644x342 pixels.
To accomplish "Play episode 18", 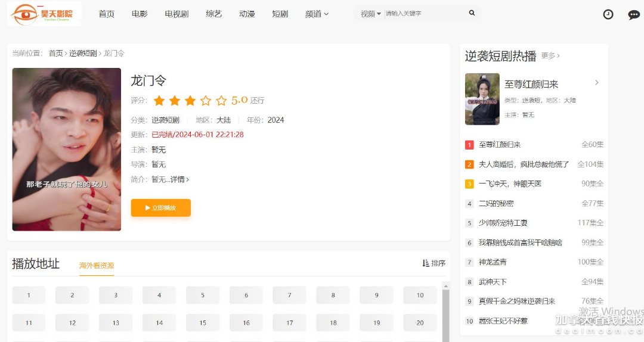I will pyautogui.click(x=333, y=323).
